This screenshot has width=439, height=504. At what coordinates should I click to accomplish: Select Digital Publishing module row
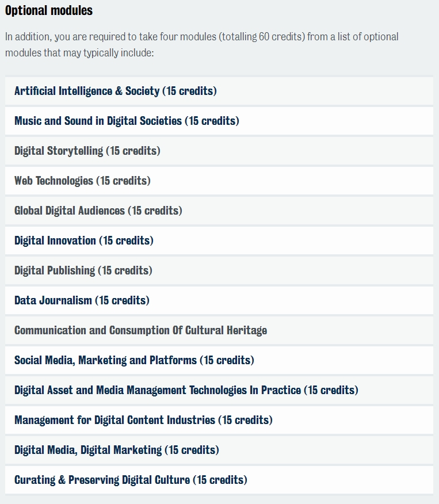pos(219,270)
